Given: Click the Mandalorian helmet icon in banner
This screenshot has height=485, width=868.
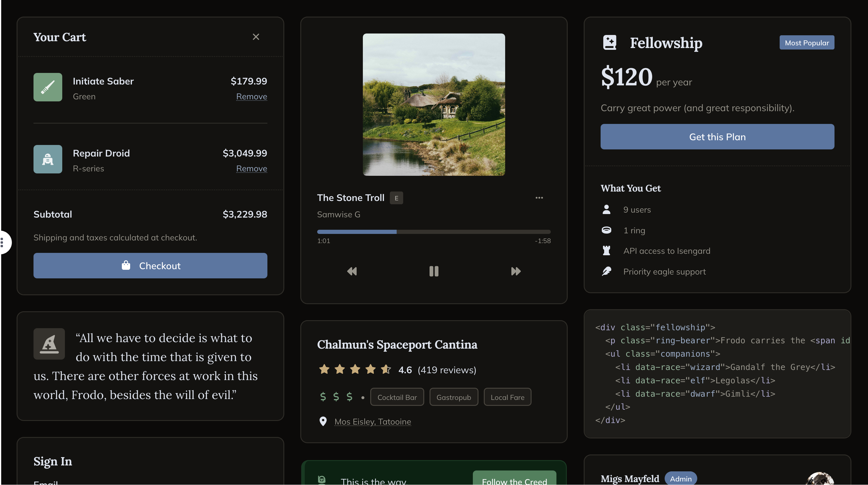Looking at the screenshot, I should tap(322, 480).
